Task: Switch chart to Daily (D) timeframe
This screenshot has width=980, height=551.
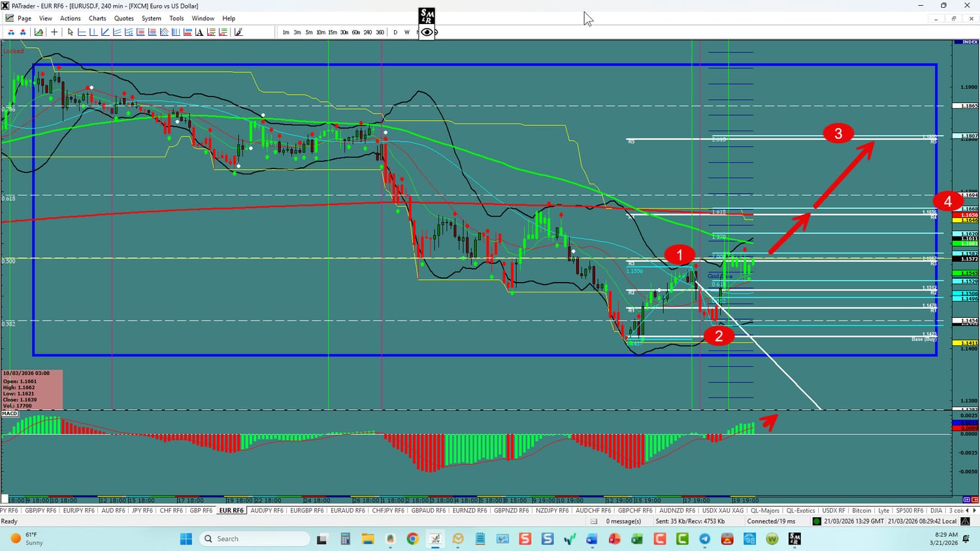Action: point(395,32)
